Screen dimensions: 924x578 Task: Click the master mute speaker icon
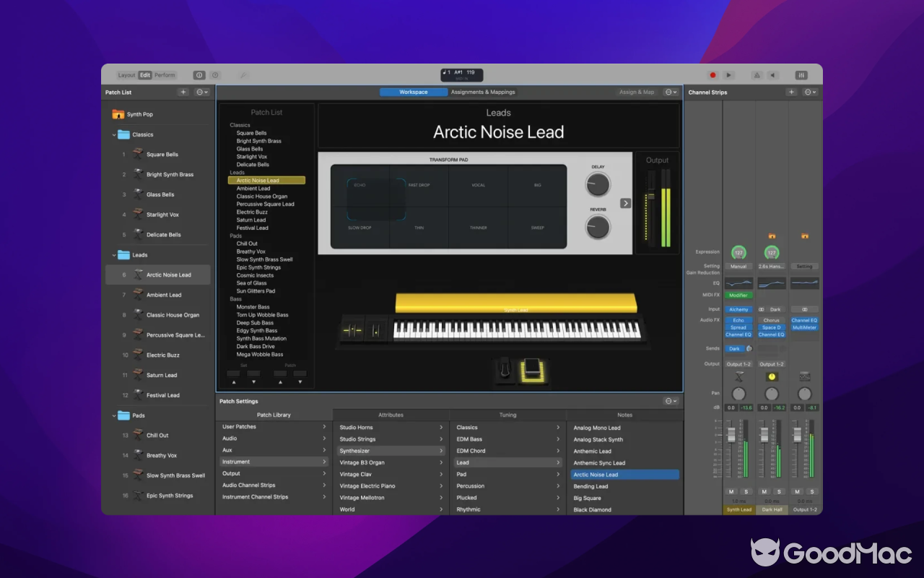pyautogui.click(x=772, y=75)
